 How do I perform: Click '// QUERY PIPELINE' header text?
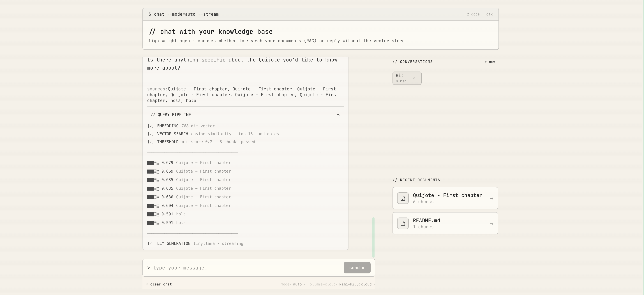point(171,115)
